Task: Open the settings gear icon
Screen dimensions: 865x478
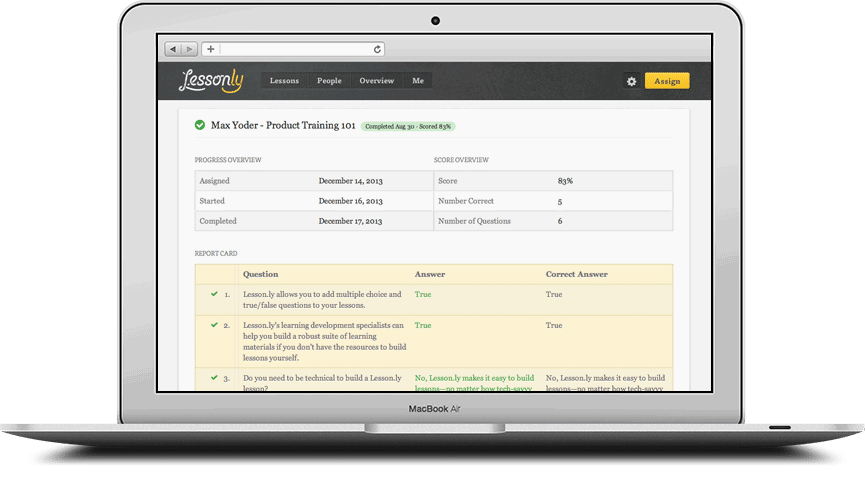Action: (632, 81)
